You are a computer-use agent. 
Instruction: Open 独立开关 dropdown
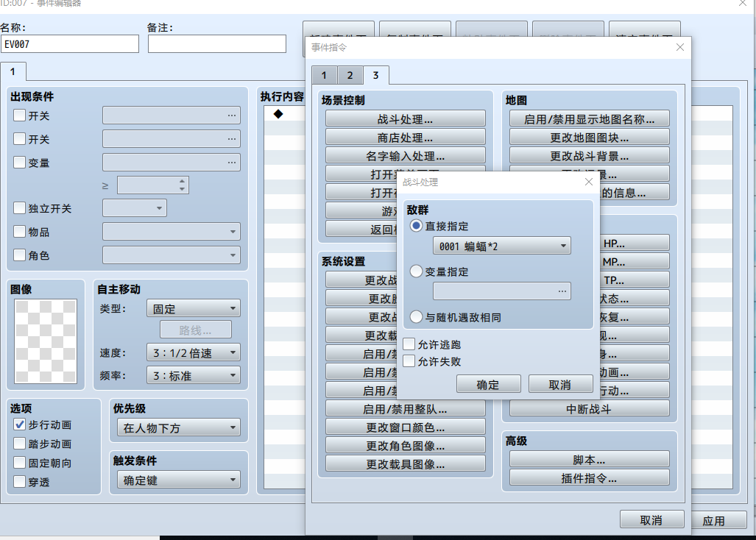135,208
